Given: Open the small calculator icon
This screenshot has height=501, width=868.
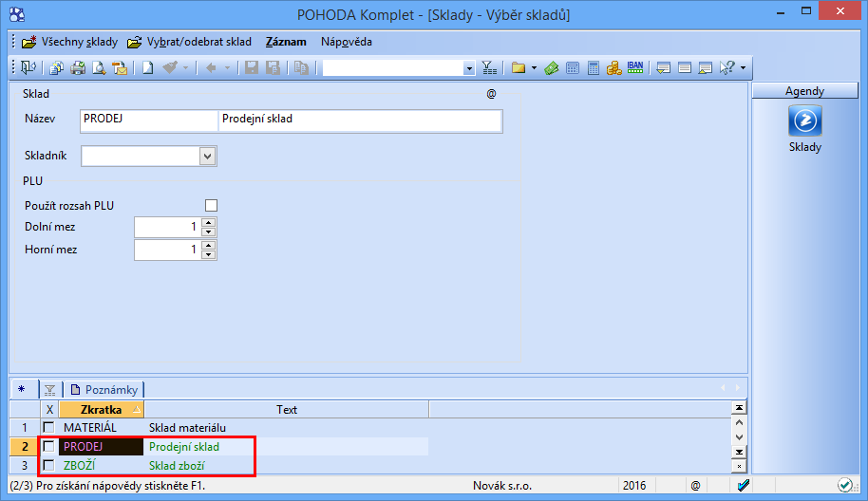Looking at the screenshot, I should [573, 68].
